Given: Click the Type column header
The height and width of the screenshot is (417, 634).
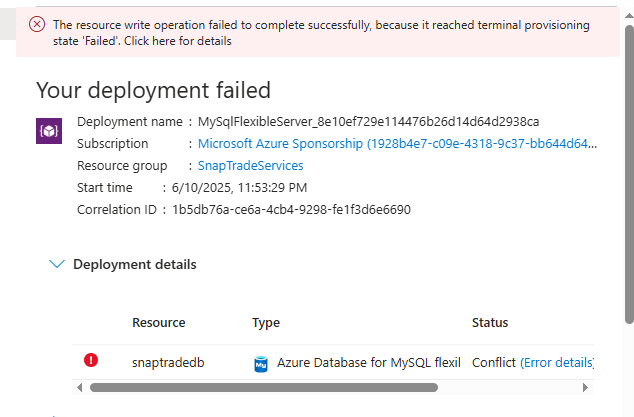Looking at the screenshot, I should (x=266, y=323).
